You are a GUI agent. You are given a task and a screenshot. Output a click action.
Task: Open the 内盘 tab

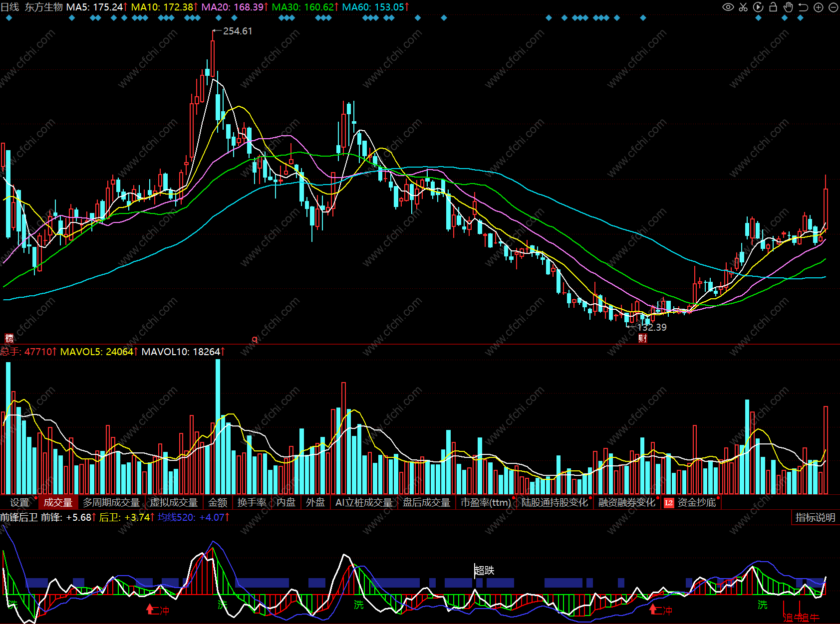pos(286,502)
